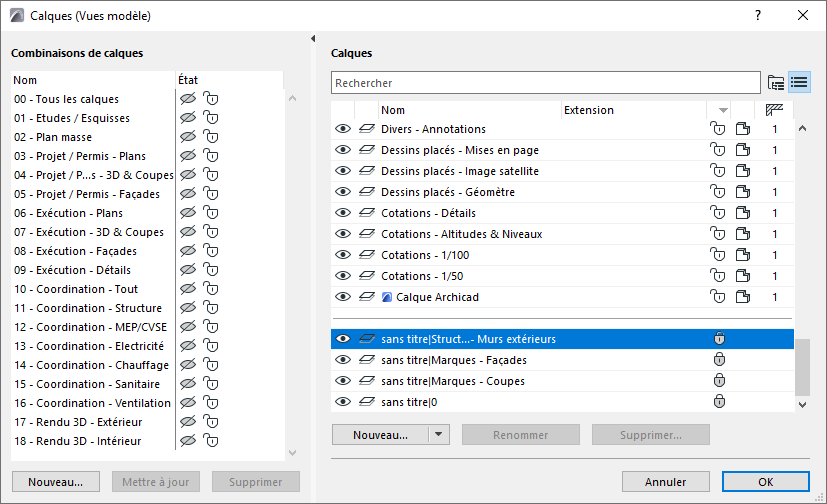Screen dimensions: 827x504
Task: Click in the Rechercher search field
Action: [545, 83]
